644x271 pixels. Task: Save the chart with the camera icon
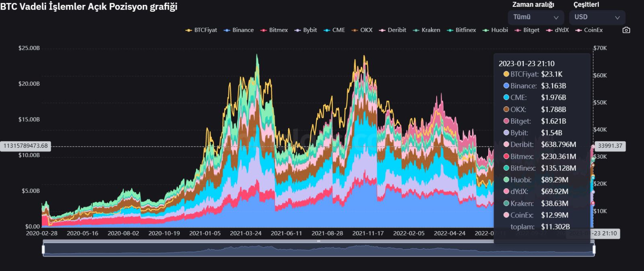pyautogui.click(x=626, y=30)
